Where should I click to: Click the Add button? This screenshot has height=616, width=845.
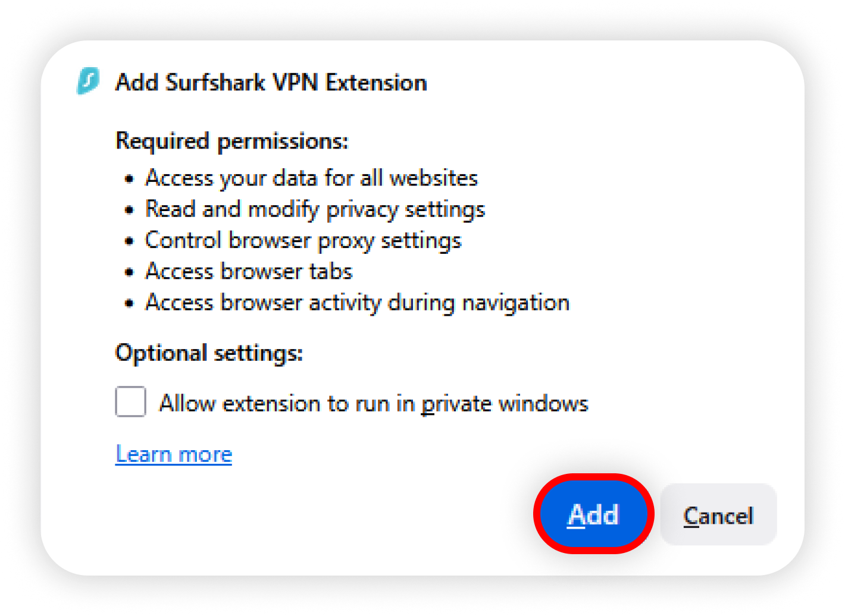tap(593, 514)
